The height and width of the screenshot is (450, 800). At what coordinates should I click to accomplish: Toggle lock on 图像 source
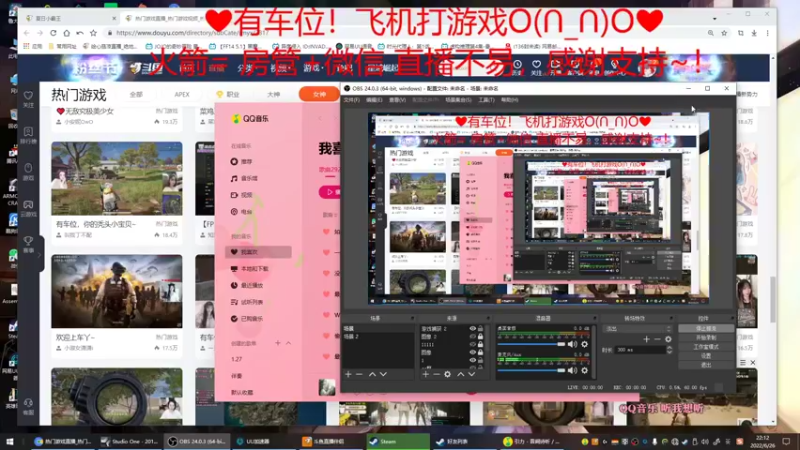[480, 353]
